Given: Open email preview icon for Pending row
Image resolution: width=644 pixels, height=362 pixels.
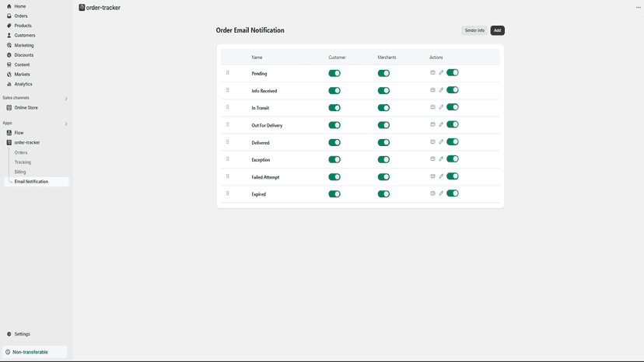Looking at the screenshot, I should [x=432, y=73].
